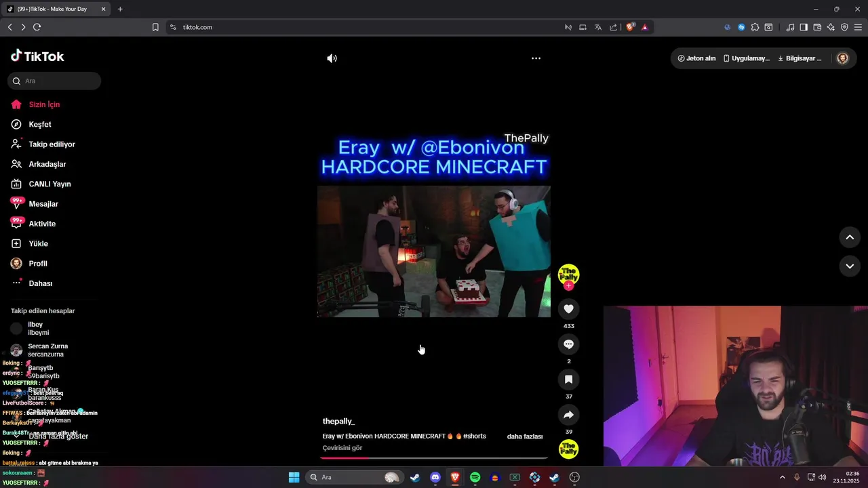Open ThePally avatar next to the video
Viewport: 868px width, 488px height.
point(568,274)
